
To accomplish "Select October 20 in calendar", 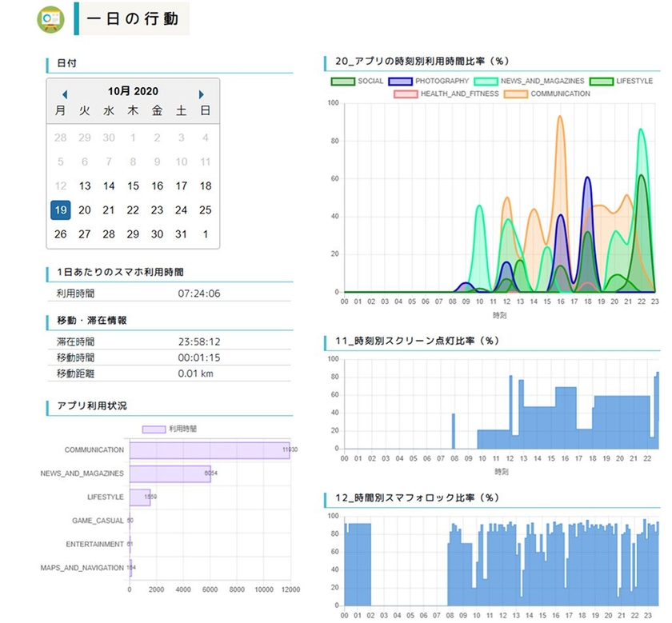I will (x=85, y=210).
